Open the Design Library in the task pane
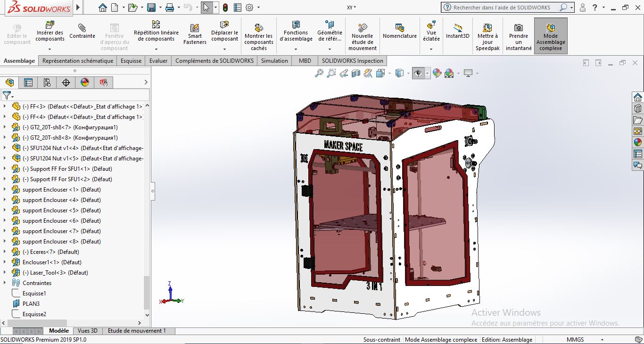 (x=637, y=108)
